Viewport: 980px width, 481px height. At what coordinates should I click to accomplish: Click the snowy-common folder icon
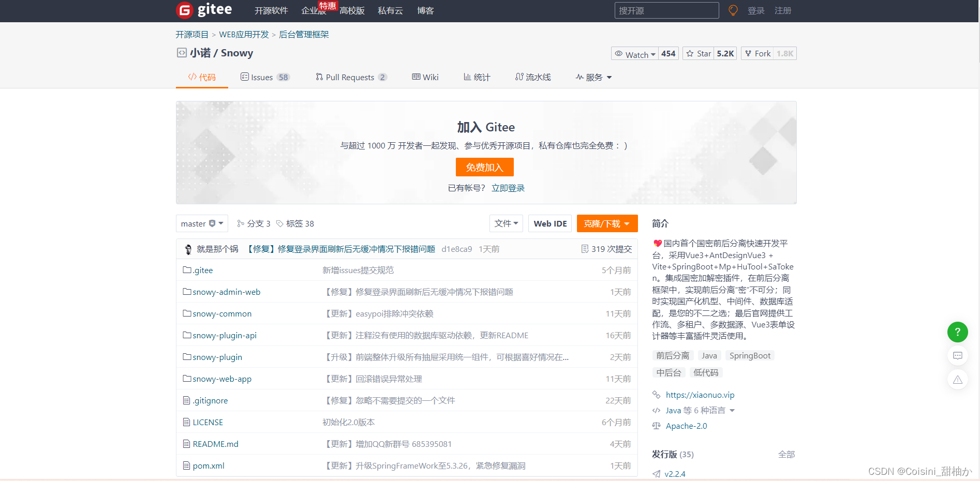(187, 313)
